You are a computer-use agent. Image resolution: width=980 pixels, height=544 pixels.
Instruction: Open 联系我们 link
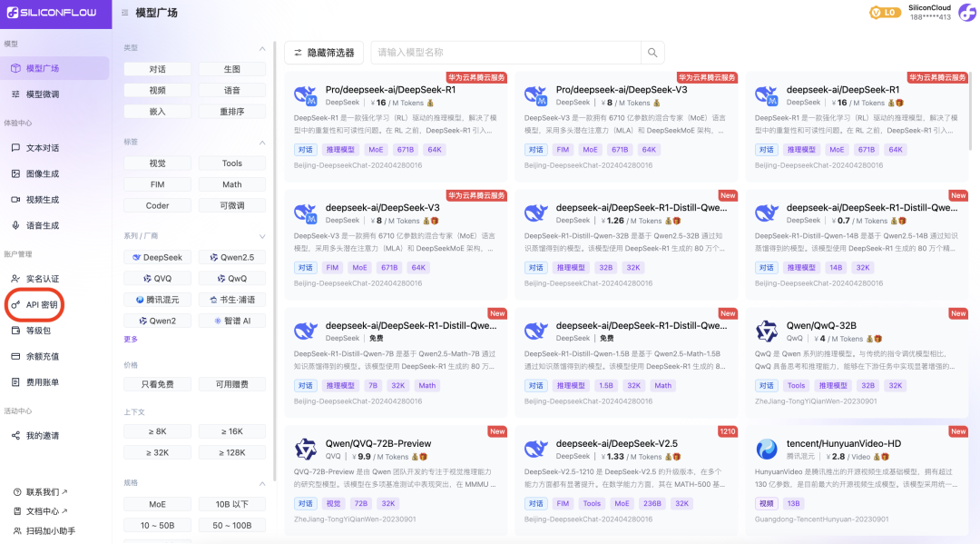point(41,492)
